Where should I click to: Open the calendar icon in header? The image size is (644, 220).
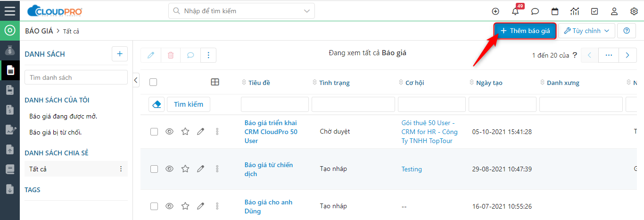(555, 11)
